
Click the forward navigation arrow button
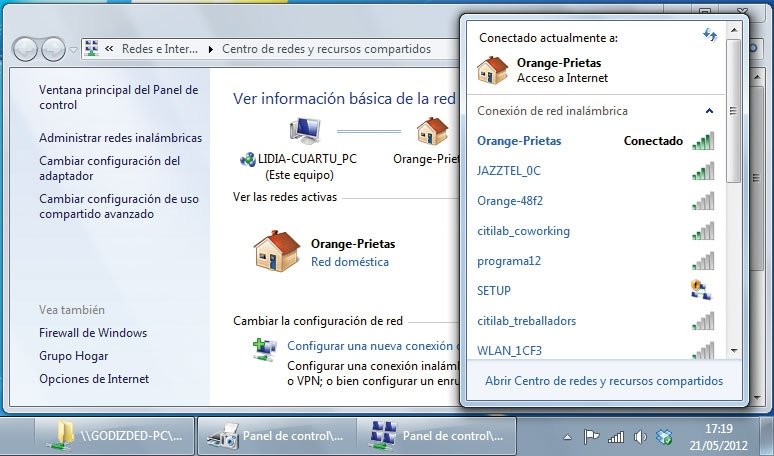(53, 49)
